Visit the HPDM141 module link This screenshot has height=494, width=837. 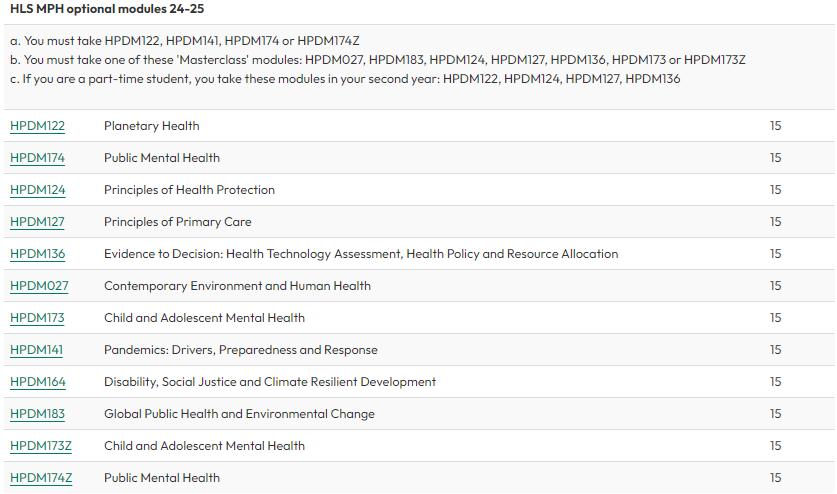36,350
